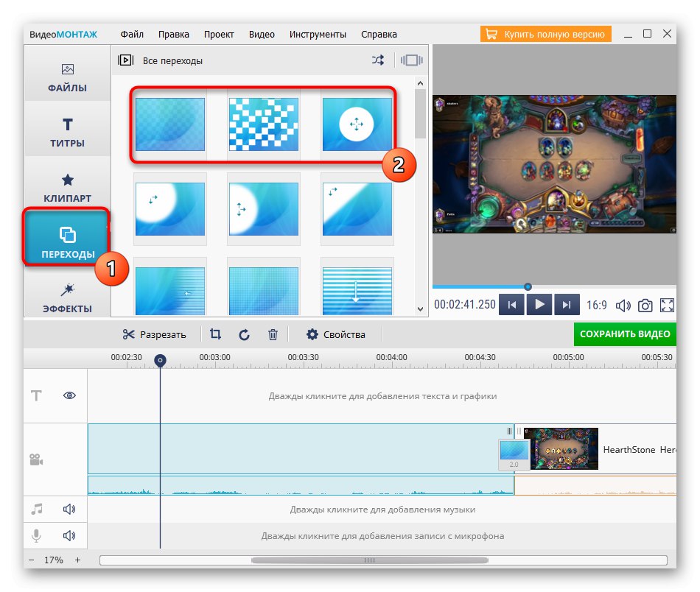The width and height of the screenshot is (700, 592).
Task: Click the horizontal timeline scrollbar thumb
Action: coord(370,560)
